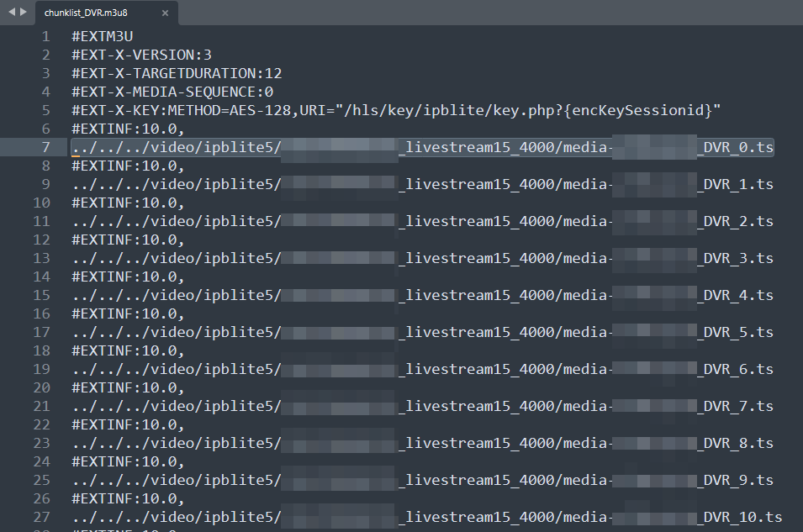Go to previous tab with left arrow

pyautogui.click(x=12, y=12)
